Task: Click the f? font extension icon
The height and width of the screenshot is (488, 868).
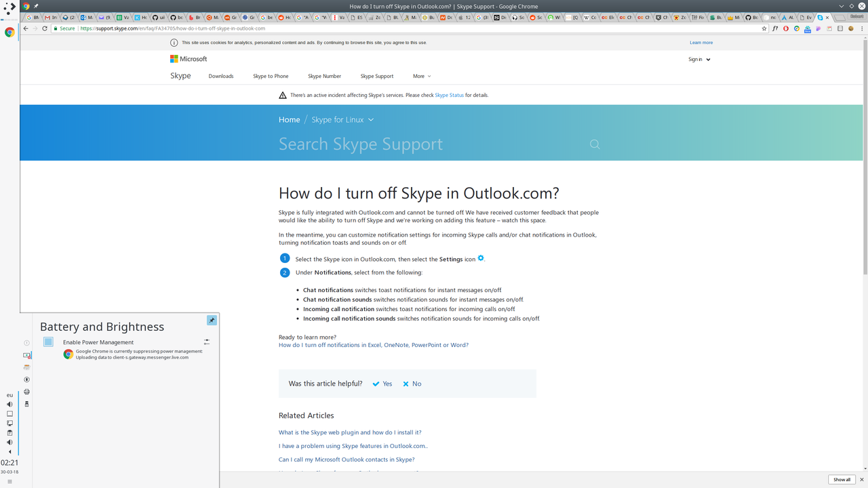Action: 775,28
